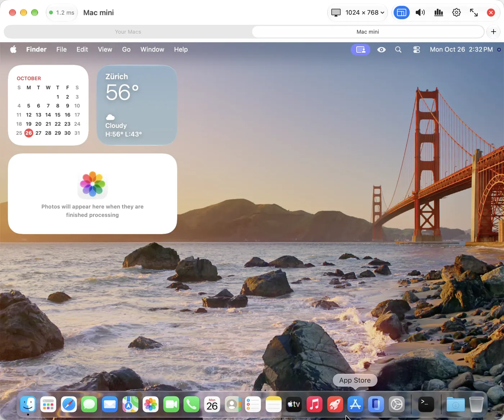Launch Finder from the Dock

pos(28,405)
